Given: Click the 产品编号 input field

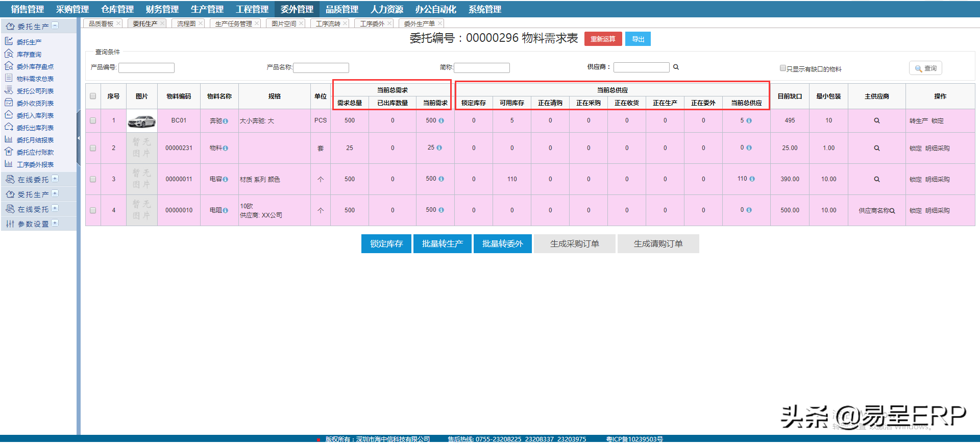Looking at the screenshot, I should point(146,68).
